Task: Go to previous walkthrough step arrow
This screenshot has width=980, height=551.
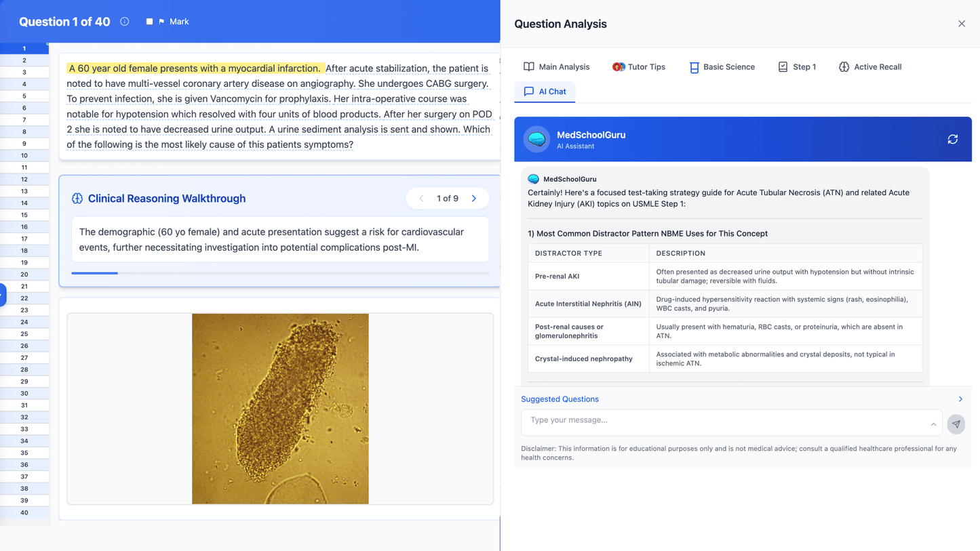Action: pyautogui.click(x=421, y=199)
